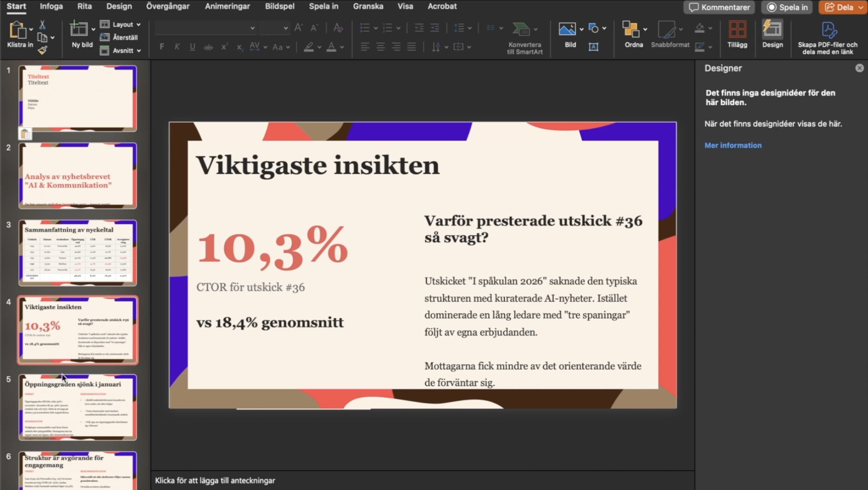
Task: Click the Spela in record button
Action: pyautogui.click(x=787, y=7)
